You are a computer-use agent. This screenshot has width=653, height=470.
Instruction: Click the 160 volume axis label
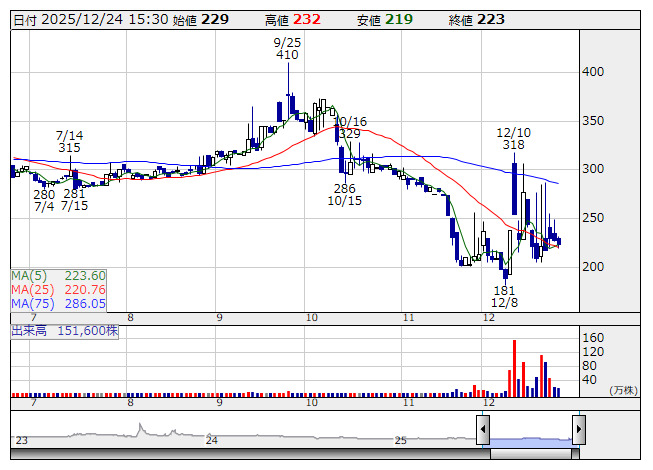point(593,338)
